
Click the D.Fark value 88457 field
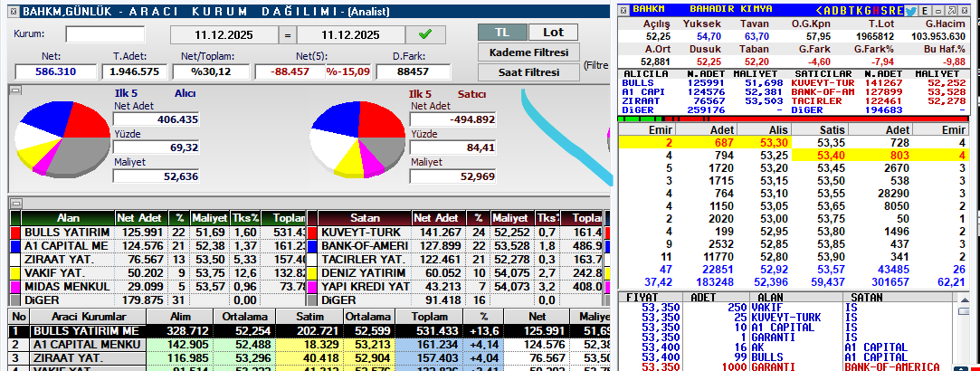pos(415,71)
